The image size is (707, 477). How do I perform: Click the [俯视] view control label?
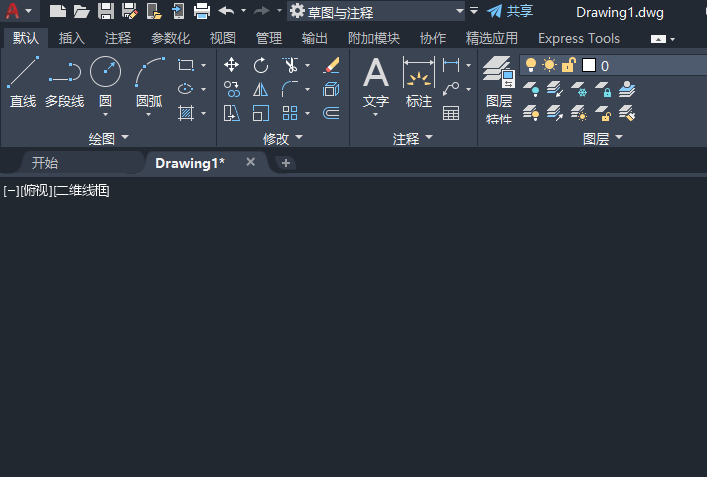click(x=37, y=191)
